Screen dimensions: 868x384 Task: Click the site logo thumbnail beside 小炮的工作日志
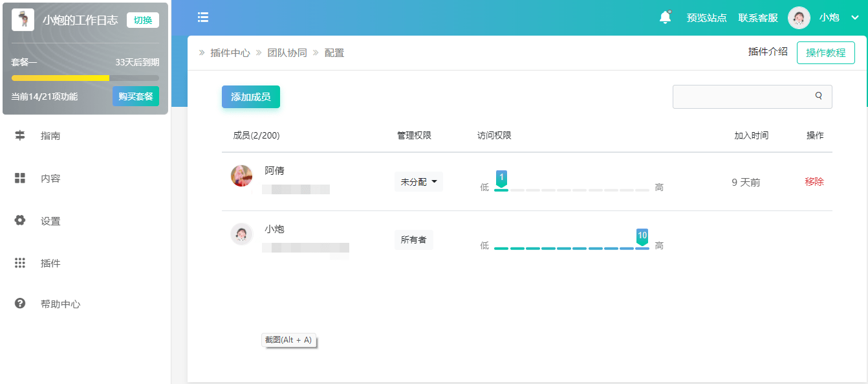pyautogui.click(x=23, y=20)
